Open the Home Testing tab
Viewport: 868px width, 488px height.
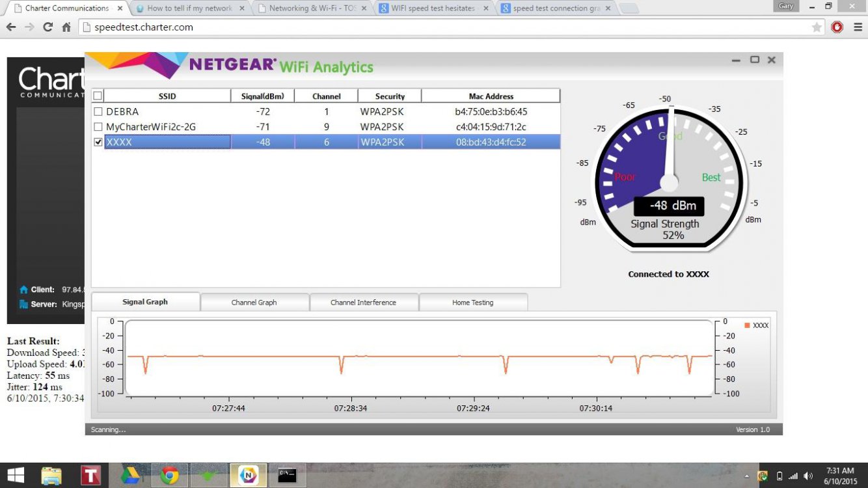pos(473,303)
